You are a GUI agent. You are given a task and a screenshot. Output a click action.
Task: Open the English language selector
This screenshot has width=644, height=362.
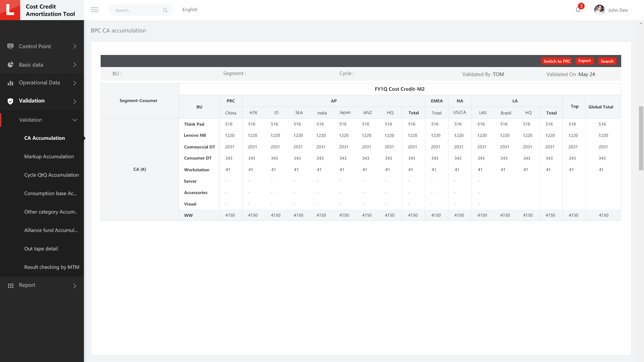click(190, 10)
